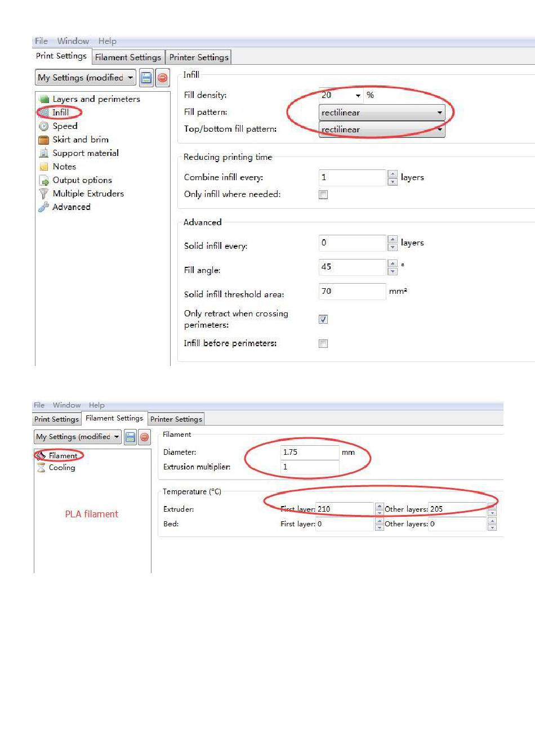Open the Fill pattern dropdown
The height and width of the screenshot is (756, 535).
pos(382,113)
